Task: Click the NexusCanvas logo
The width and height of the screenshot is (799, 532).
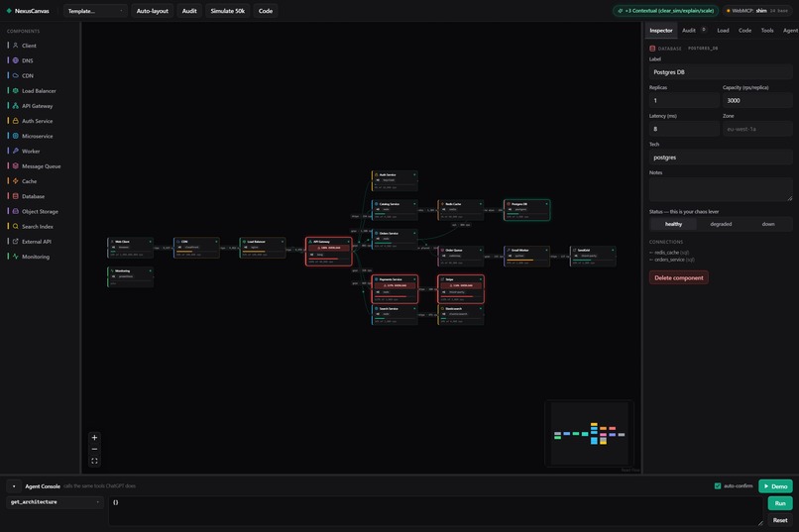Action: pos(28,11)
